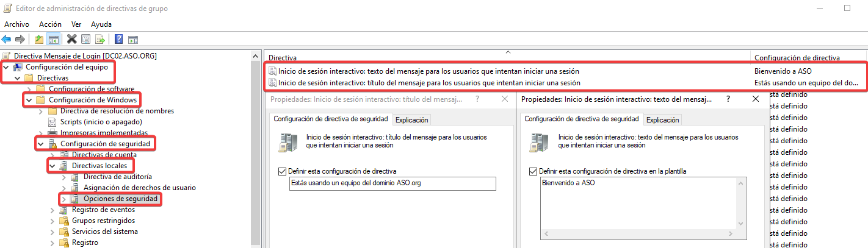
Task: Uncheck 'Definir esta configuración de directiva' checkbox
Action: pyautogui.click(x=282, y=171)
